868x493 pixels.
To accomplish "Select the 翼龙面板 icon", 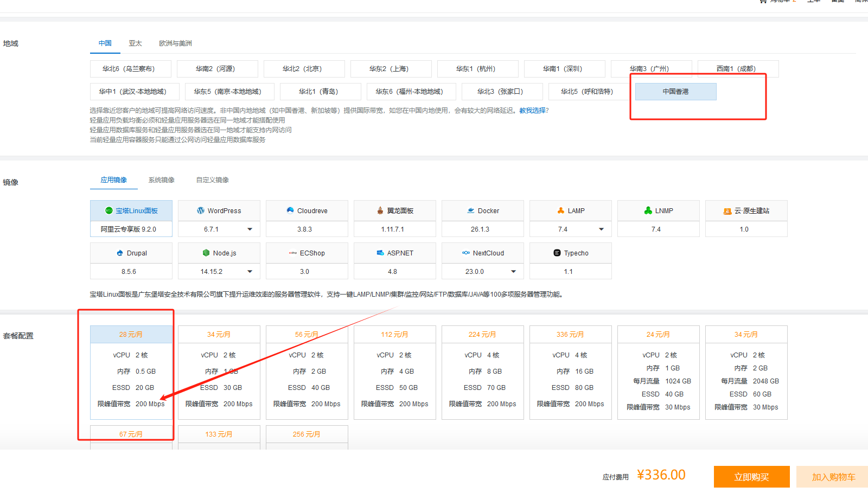I will tap(380, 210).
